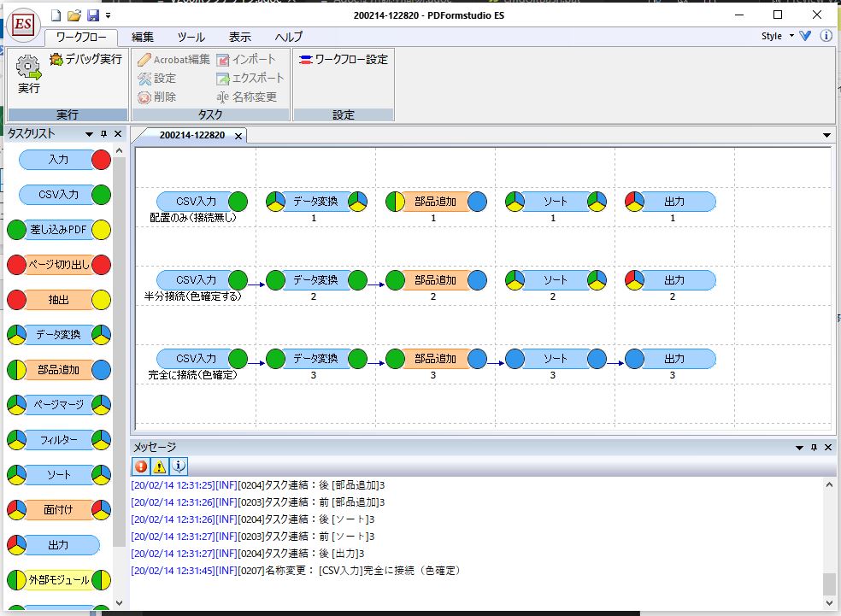Open the Style dropdown menu
This screenshot has width=841, height=616.
coord(777,36)
